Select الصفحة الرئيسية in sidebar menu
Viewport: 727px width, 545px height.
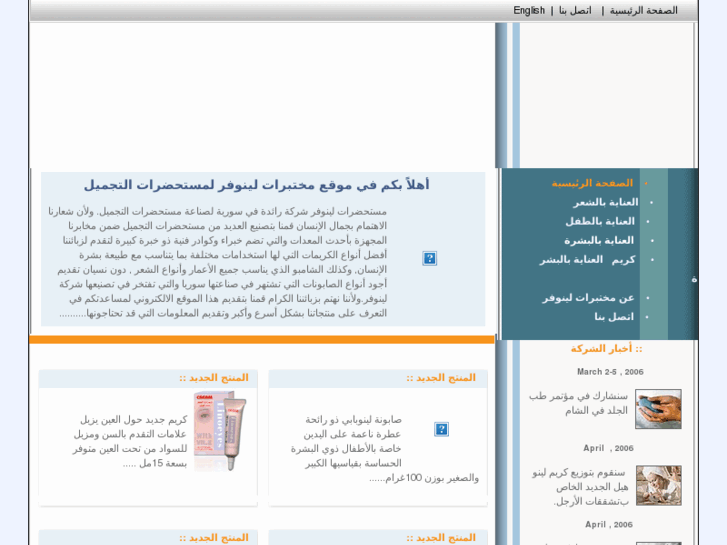point(592,183)
